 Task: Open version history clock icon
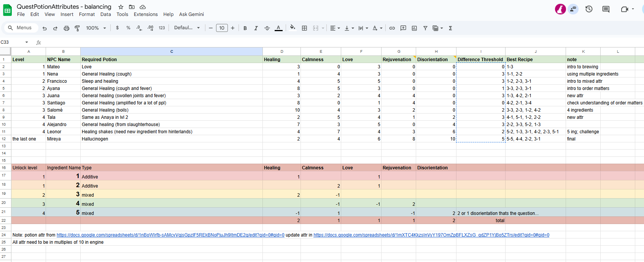point(589,9)
